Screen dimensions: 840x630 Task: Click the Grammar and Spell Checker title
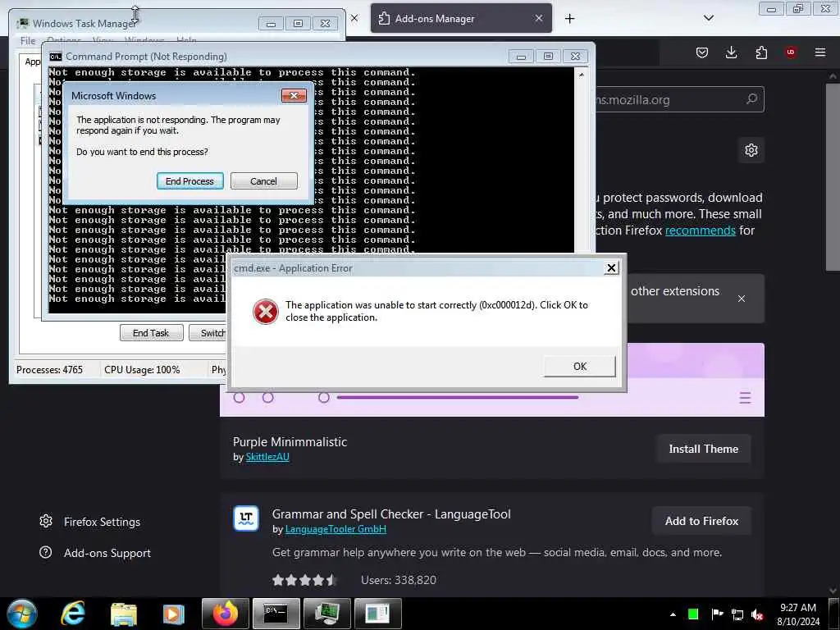pos(391,514)
